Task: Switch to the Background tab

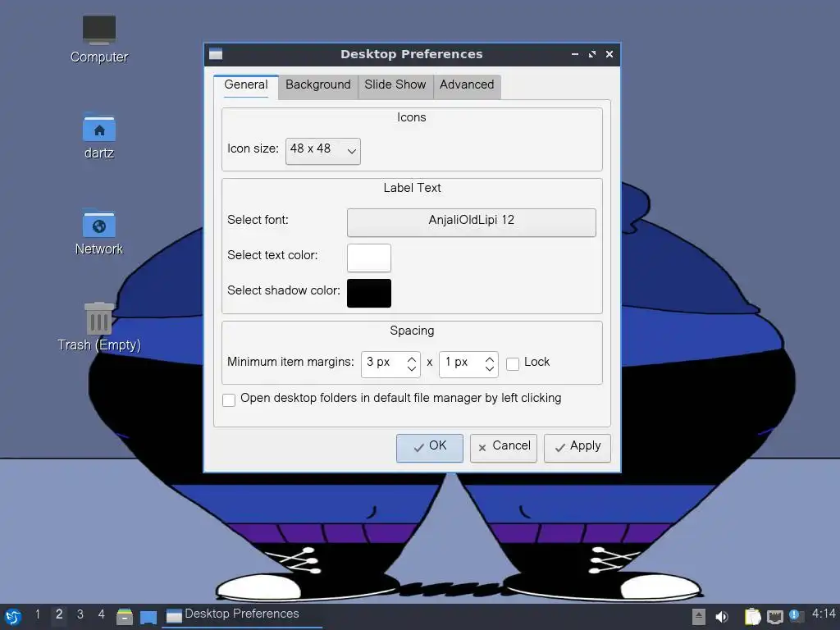Action: pyautogui.click(x=318, y=85)
